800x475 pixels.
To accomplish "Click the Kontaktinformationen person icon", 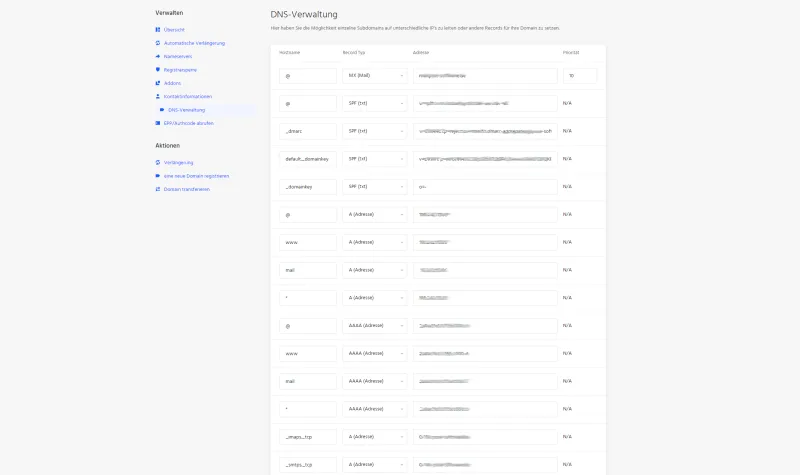I will [x=158, y=96].
